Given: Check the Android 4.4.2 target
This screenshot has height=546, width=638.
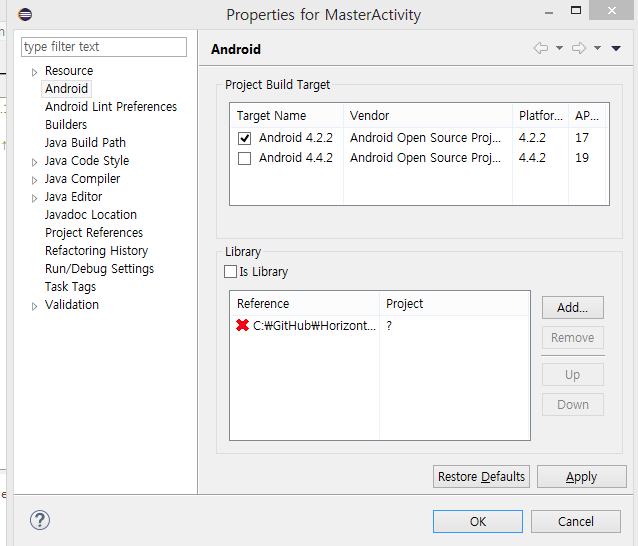Looking at the screenshot, I should [245, 159].
